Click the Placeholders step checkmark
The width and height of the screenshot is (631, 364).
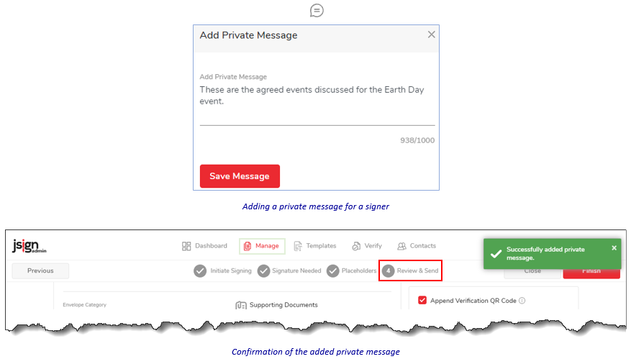tap(333, 271)
